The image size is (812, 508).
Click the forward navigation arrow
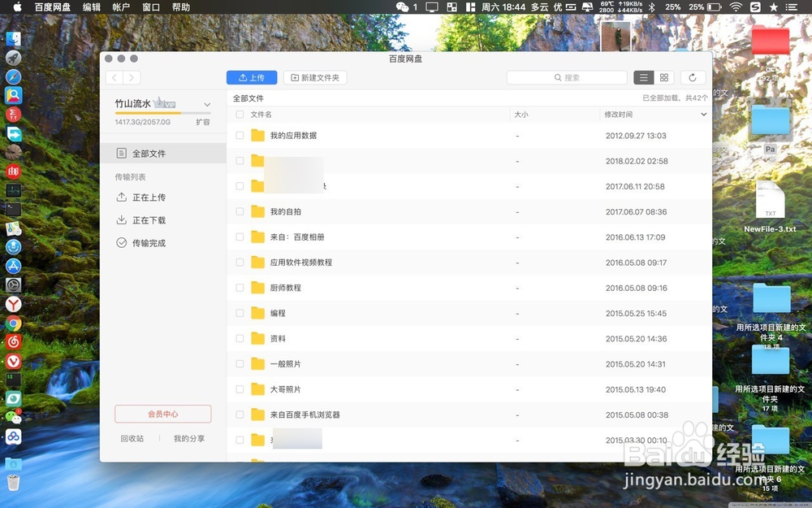pyautogui.click(x=130, y=77)
